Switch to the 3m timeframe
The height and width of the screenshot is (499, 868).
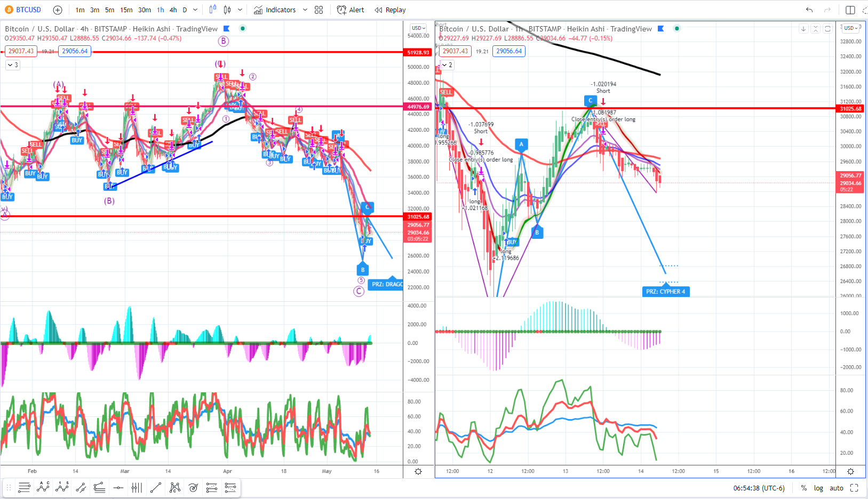[x=94, y=10]
